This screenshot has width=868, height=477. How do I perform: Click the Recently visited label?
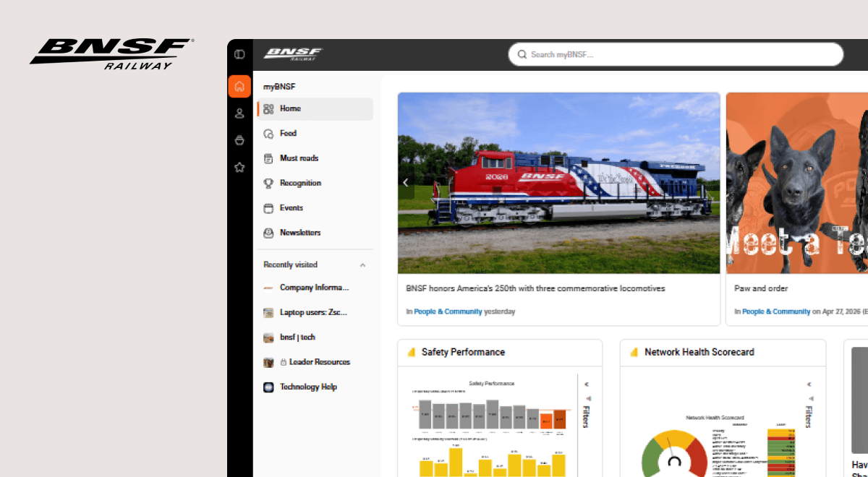pos(290,265)
